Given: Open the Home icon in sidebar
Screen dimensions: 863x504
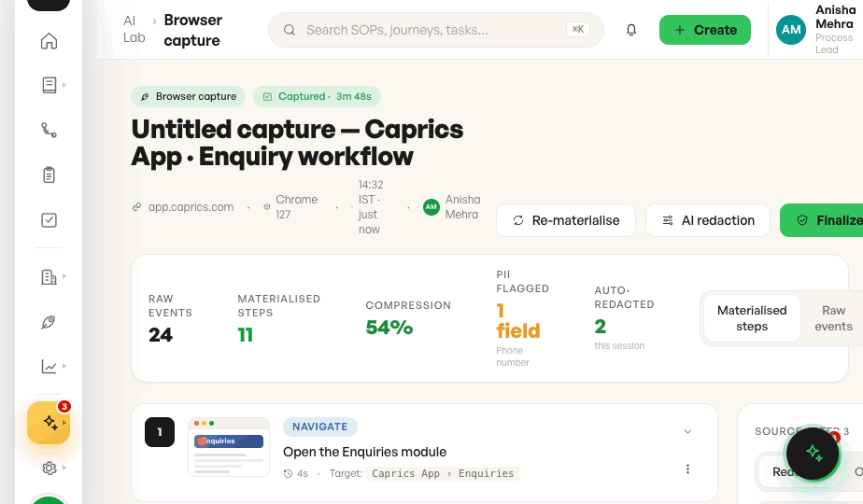Looking at the screenshot, I should point(49,41).
